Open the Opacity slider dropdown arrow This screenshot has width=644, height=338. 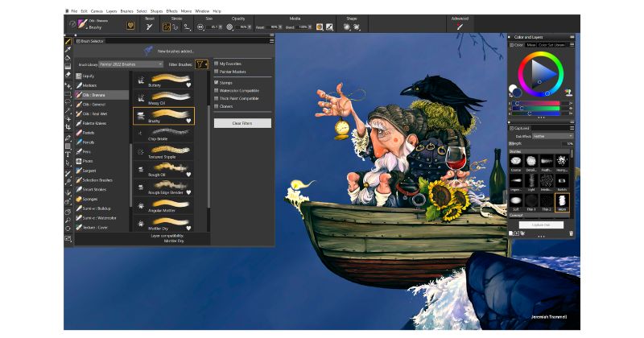250,27
